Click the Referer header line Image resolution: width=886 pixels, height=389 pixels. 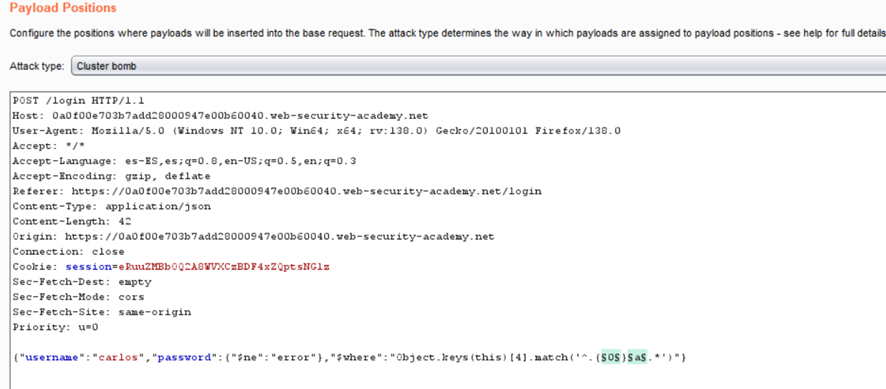tap(277, 191)
